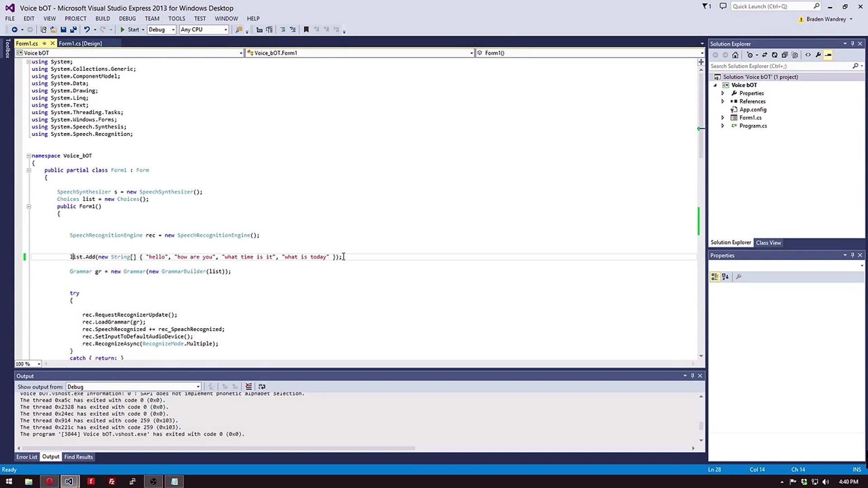This screenshot has height=488, width=868.
Task: Toggle Word Wrap in the Output panel
Action: coord(262,387)
